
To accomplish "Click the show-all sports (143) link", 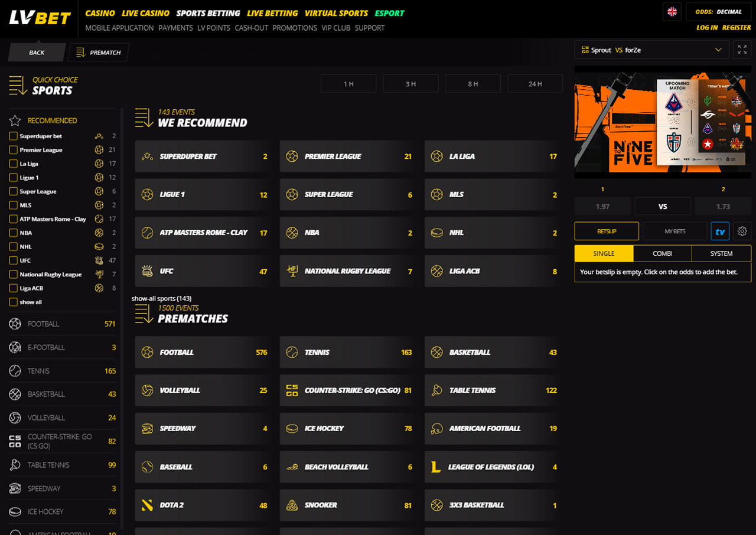I will pyautogui.click(x=161, y=299).
